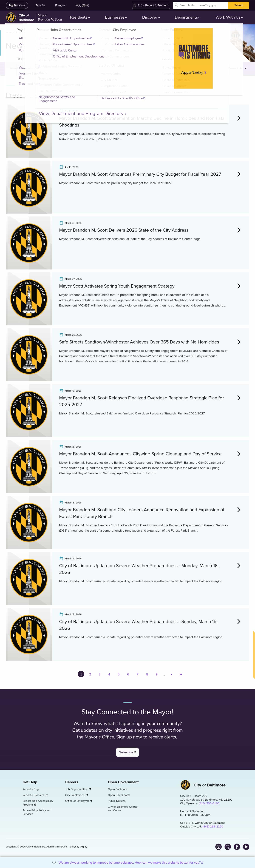This screenshot has width=255, height=868.
Task: Open the Instagram social icon in footer
Action: point(219,846)
